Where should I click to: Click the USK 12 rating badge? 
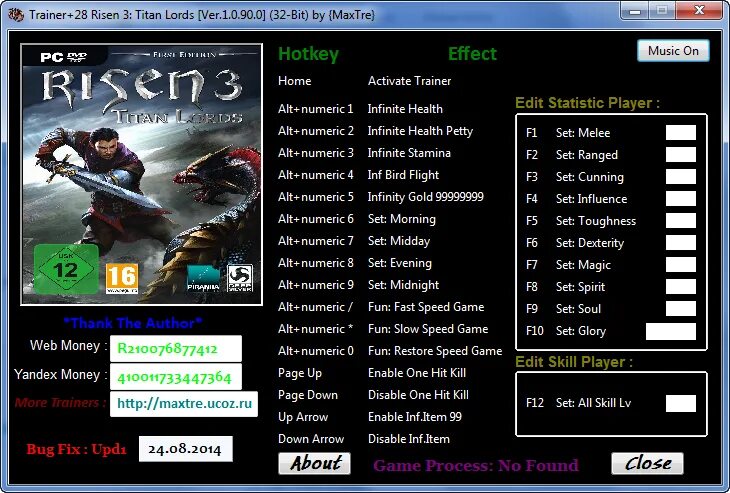pos(66,269)
